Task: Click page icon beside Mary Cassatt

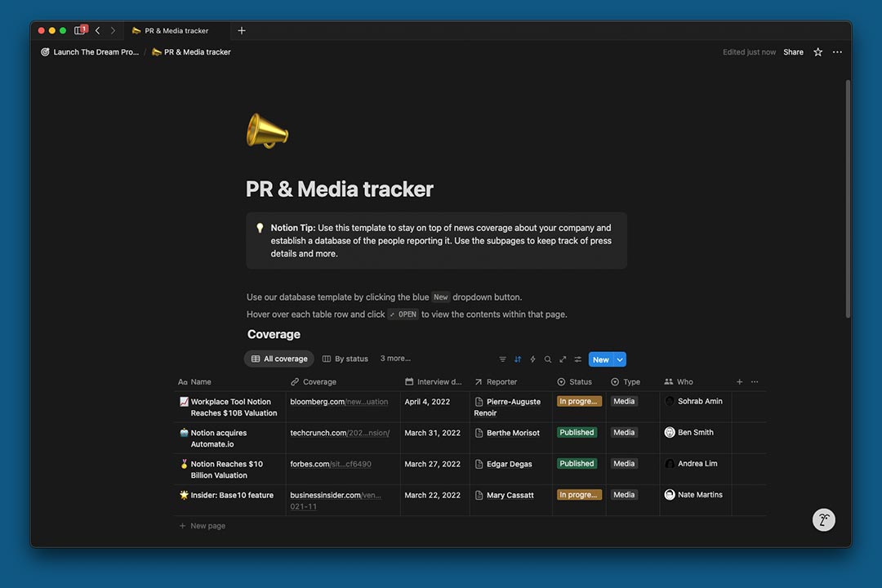Action: (479, 495)
